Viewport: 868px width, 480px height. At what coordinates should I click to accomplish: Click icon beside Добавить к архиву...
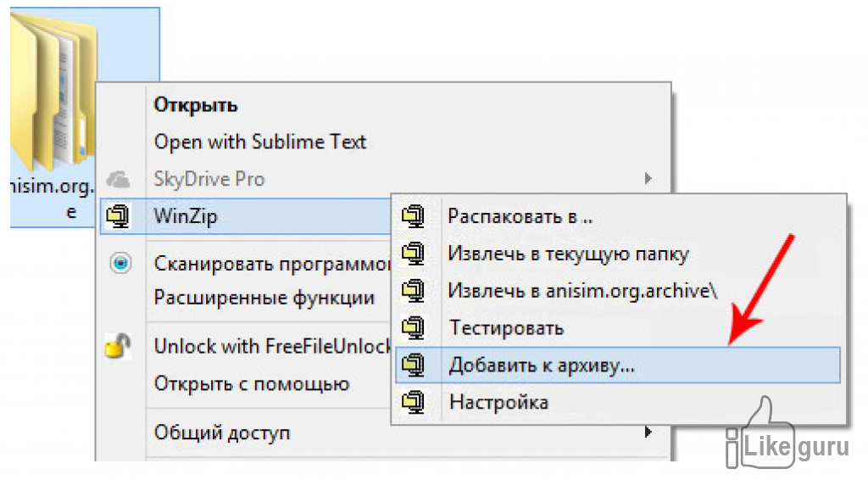tap(413, 365)
